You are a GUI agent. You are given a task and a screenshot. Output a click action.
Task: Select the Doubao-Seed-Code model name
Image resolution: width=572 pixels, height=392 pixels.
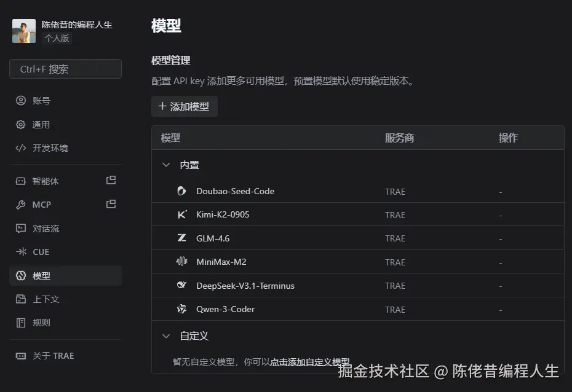pos(236,191)
